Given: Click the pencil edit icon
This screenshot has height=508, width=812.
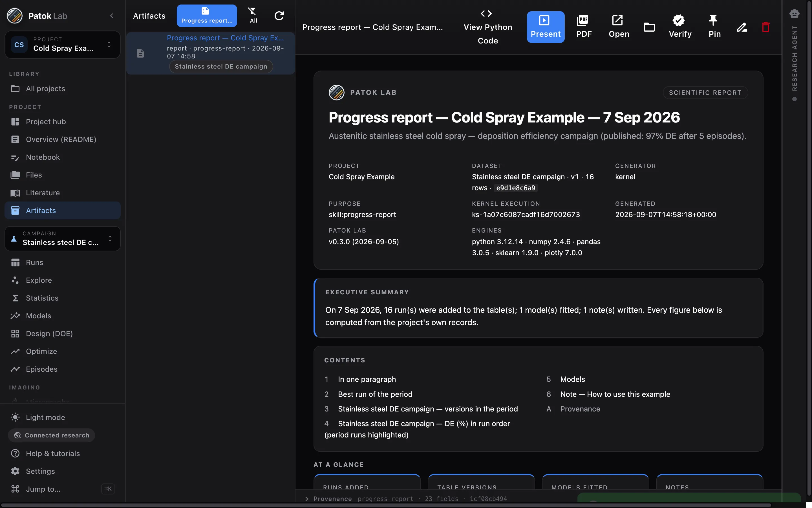Looking at the screenshot, I should pyautogui.click(x=742, y=27).
